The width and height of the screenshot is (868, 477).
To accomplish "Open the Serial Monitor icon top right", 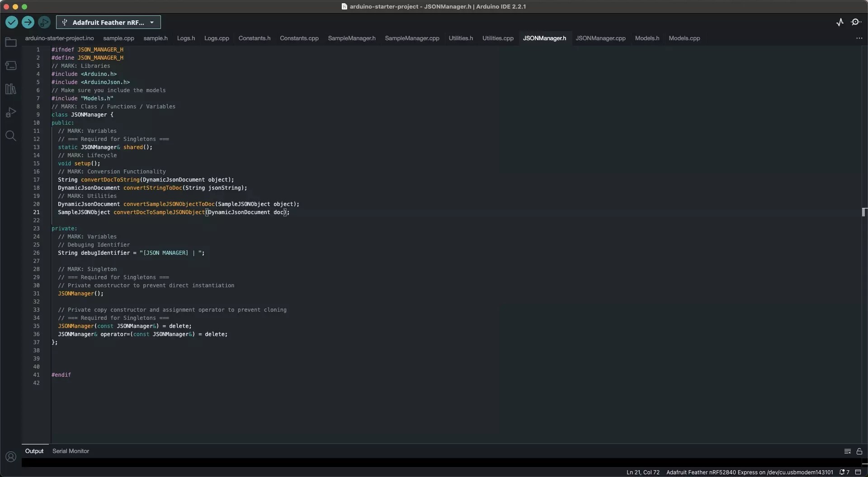I will (x=856, y=22).
